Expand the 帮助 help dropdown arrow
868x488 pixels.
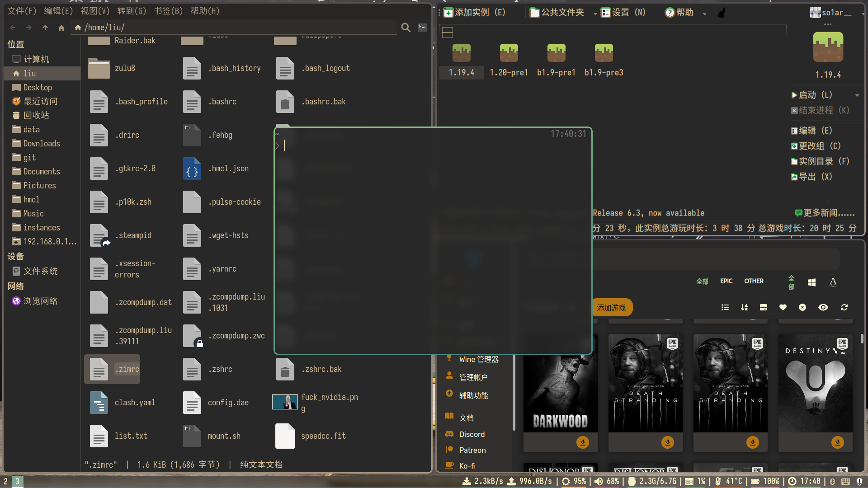tap(704, 14)
